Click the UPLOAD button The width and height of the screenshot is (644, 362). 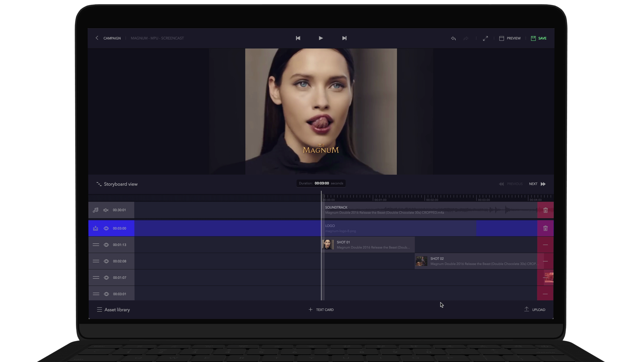(x=535, y=310)
